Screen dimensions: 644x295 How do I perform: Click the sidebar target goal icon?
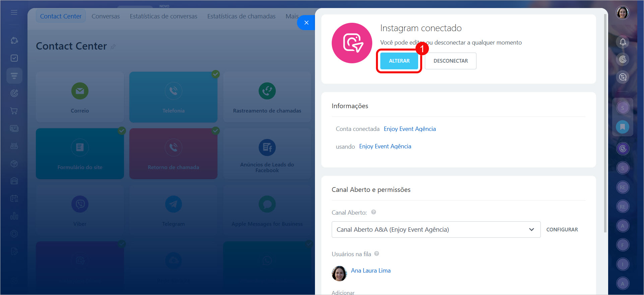click(14, 93)
